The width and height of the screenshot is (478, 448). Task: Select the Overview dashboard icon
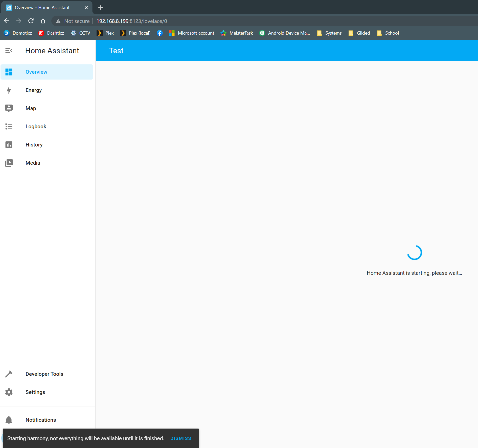pyautogui.click(x=9, y=72)
